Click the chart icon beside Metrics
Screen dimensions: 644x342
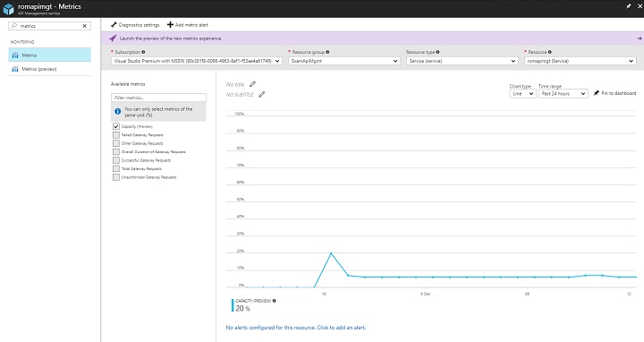pyautogui.click(x=15, y=56)
